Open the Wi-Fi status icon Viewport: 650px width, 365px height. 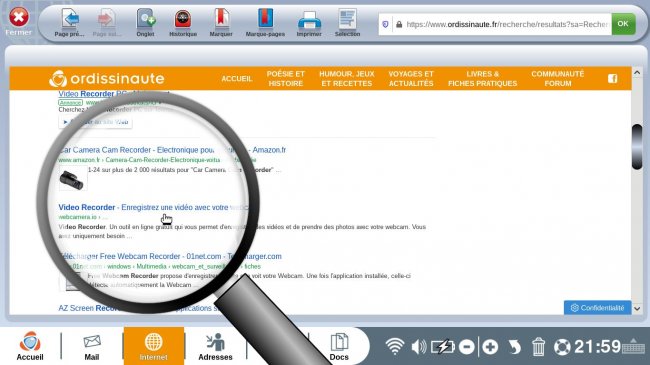click(395, 346)
